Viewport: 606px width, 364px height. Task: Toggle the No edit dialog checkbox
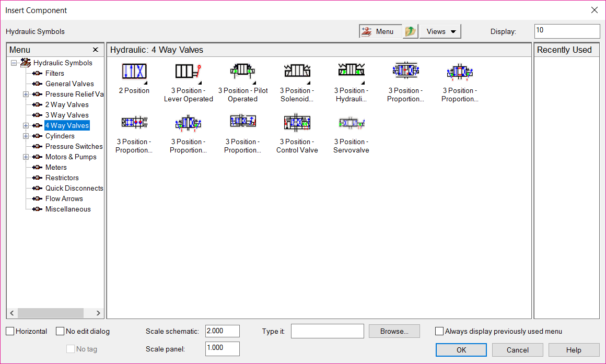pyautogui.click(x=60, y=331)
